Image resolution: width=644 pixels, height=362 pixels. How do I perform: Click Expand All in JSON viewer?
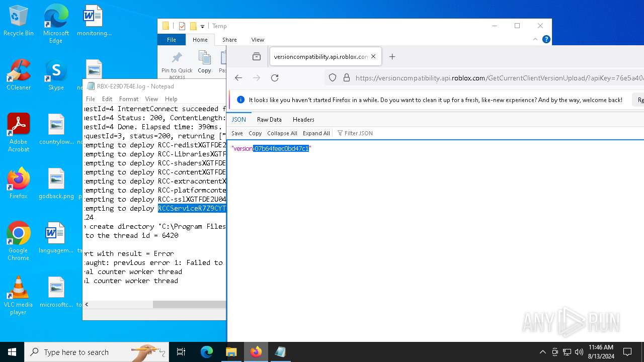(x=316, y=133)
